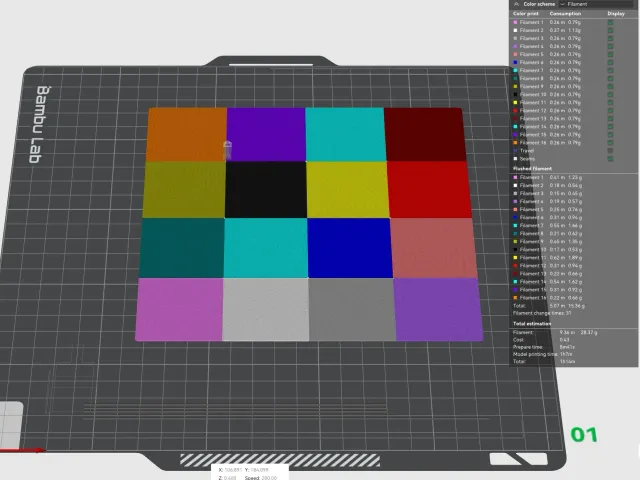This screenshot has width=640, height=480.
Task: Click the orange square on the build plate
Action: (x=187, y=134)
